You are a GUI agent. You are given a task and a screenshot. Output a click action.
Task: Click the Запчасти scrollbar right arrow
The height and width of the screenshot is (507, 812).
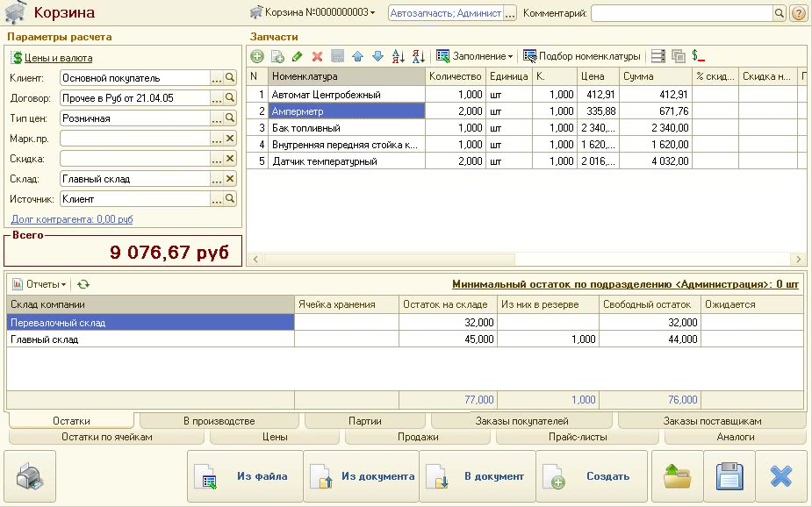tap(798, 259)
